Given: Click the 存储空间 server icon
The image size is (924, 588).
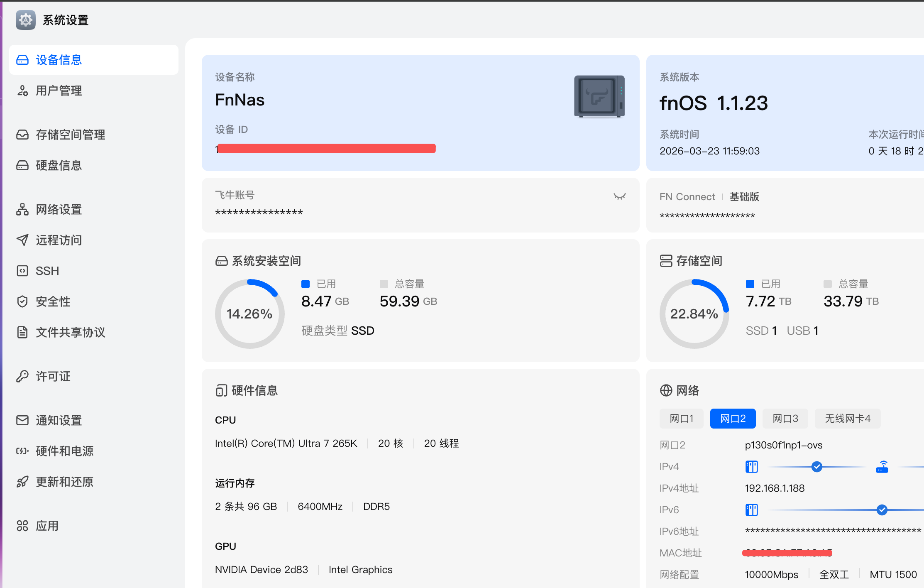Looking at the screenshot, I should (x=666, y=261).
